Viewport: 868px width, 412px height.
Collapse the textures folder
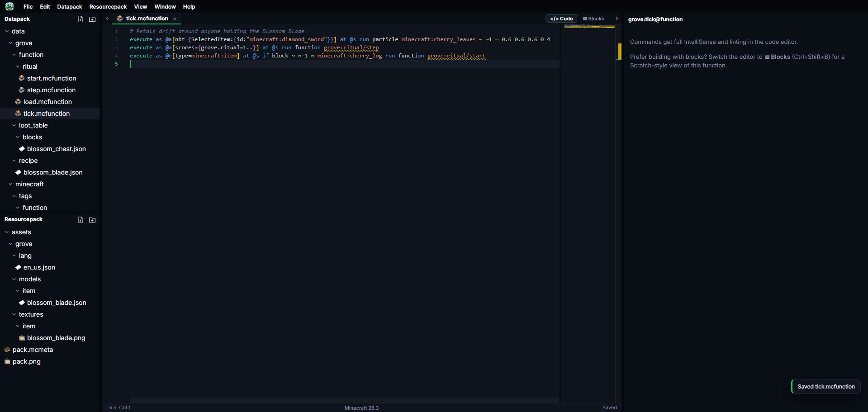pos(14,314)
